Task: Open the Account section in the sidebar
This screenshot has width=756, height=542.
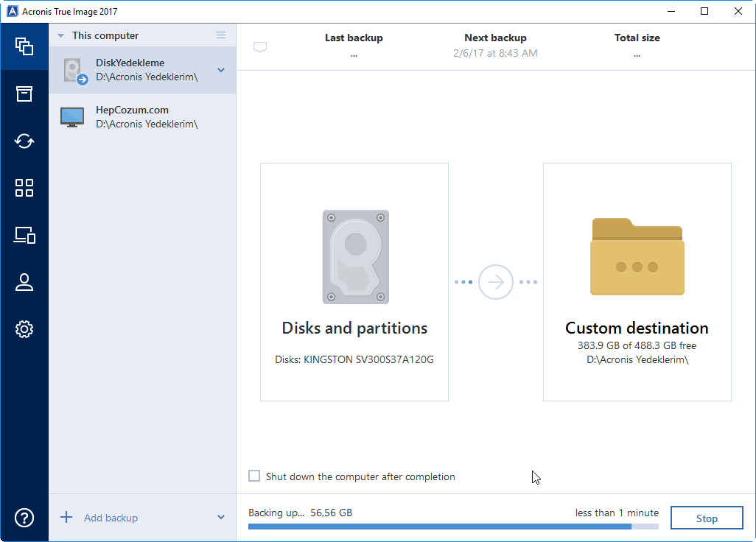Action: pos(24,282)
